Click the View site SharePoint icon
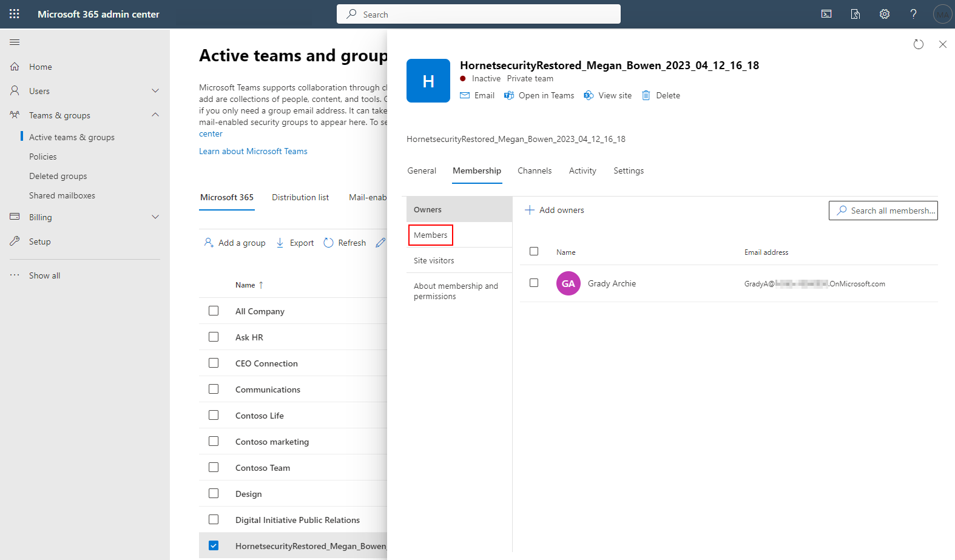The image size is (955, 560). pyautogui.click(x=589, y=95)
